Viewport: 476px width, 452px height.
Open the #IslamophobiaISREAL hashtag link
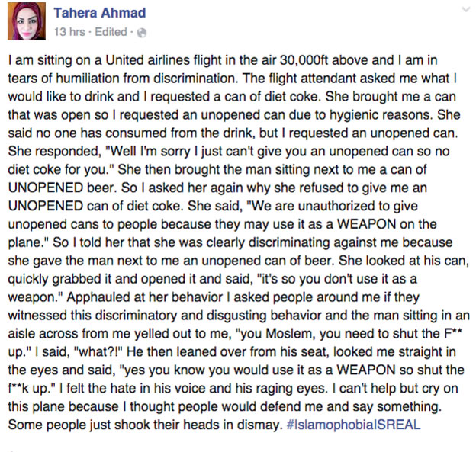click(355, 425)
